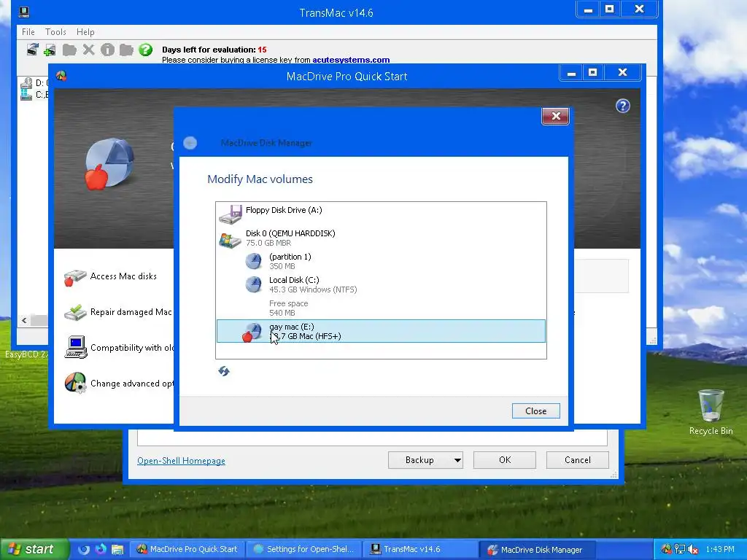Open the Recycle Bin on desktop
Viewport: 747px width, 560px height.
tap(711, 412)
